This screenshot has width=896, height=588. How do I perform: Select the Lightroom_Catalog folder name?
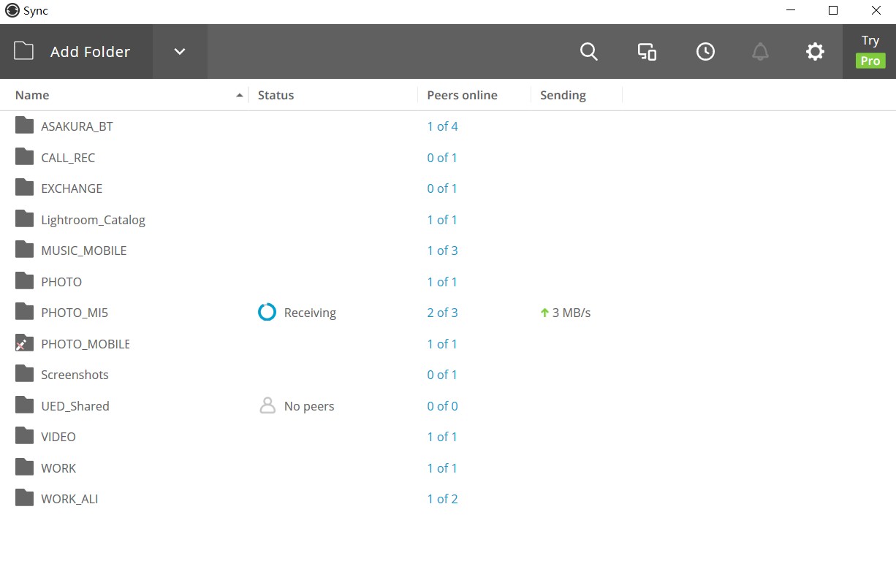pos(93,220)
